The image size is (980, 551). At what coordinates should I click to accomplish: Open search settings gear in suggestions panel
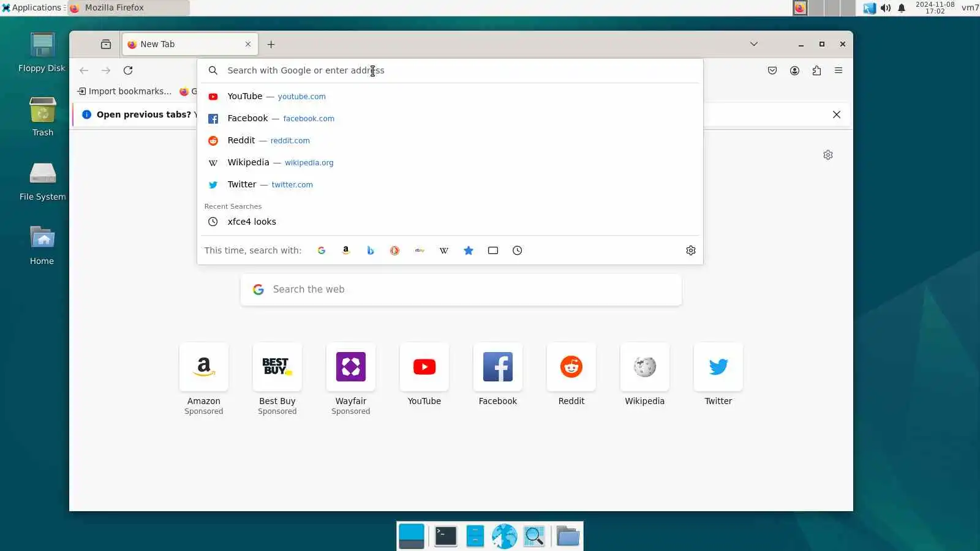(x=691, y=250)
